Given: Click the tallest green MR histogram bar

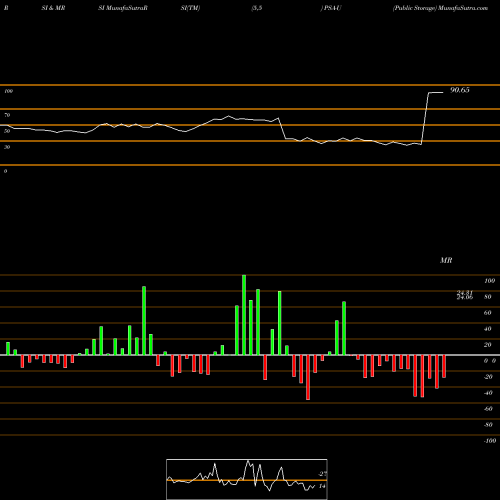Looking at the screenshot, I should (244, 315).
